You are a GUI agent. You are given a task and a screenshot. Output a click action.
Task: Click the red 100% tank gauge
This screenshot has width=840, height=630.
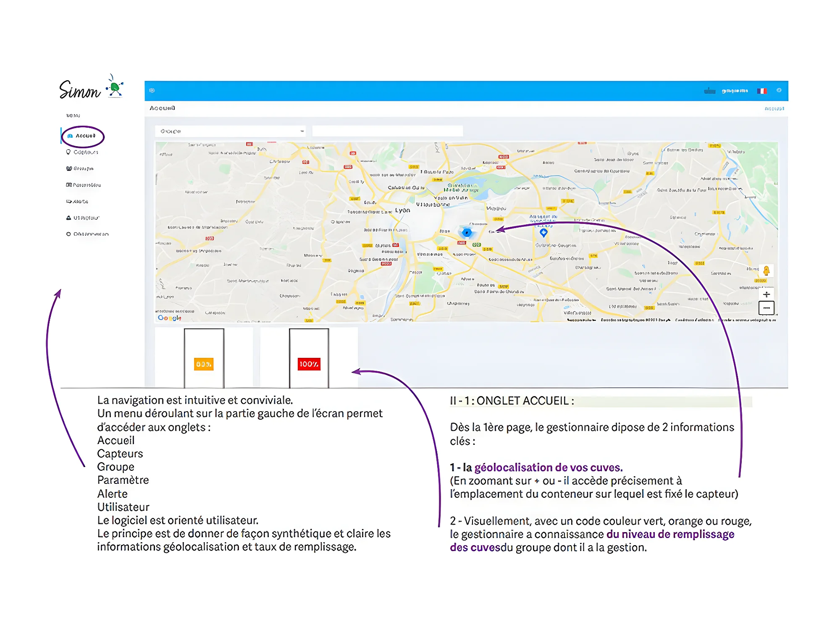(309, 364)
